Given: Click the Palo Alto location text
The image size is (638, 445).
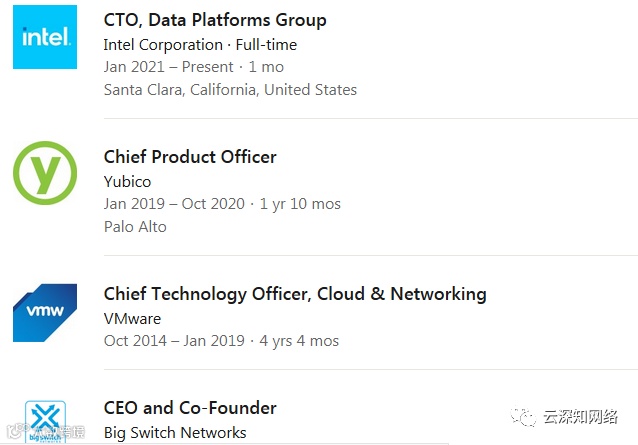Looking at the screenshot, I should (135, 227).
